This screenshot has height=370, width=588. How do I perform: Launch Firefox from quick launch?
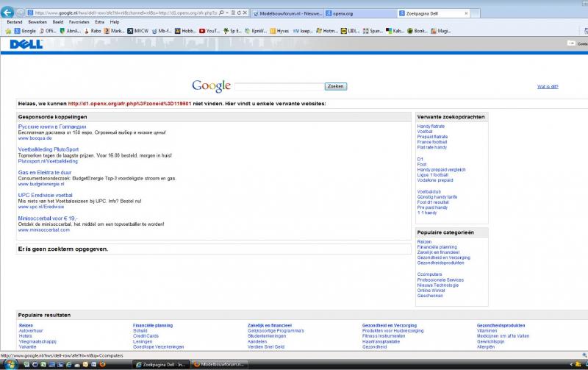pyautogui.click(x=102, y=364)
